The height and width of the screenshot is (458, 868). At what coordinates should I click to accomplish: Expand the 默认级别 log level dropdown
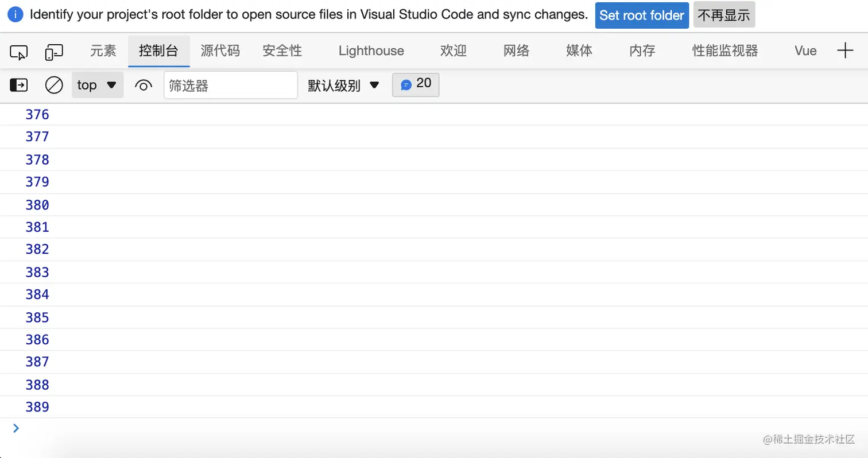[x=343, y=86]
